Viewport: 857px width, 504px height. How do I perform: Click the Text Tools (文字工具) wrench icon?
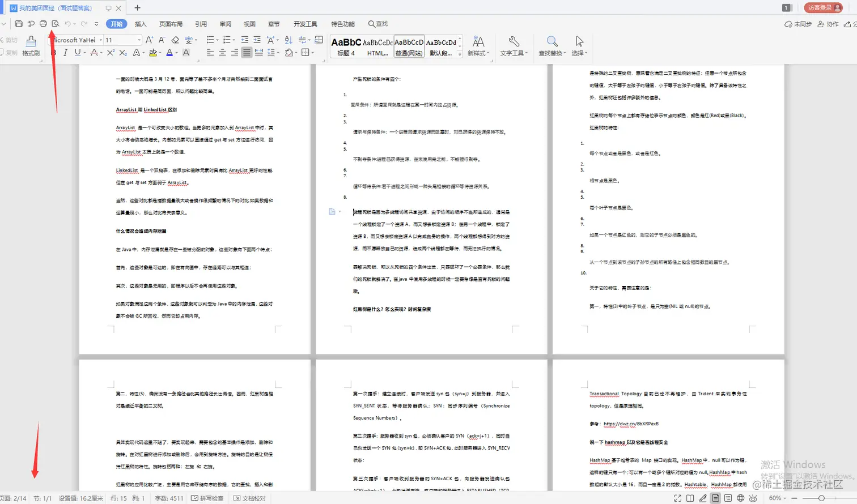point(514,41)
